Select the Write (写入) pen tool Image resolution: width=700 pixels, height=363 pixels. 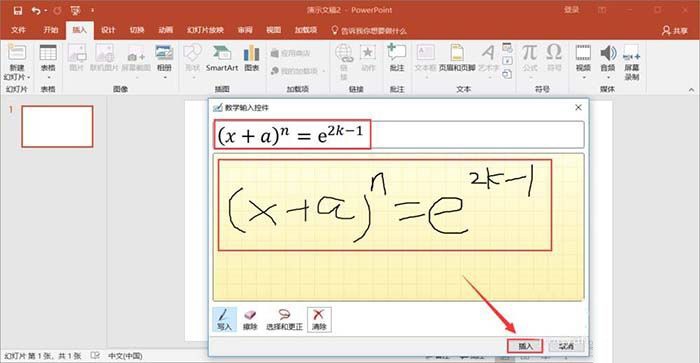tap(224, 320)
